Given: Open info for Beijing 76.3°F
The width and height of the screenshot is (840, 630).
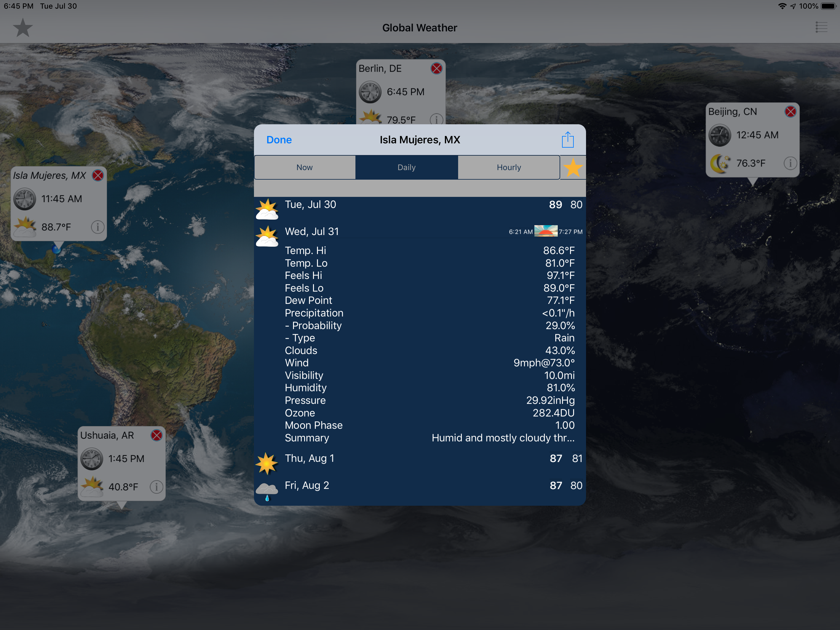Looking at the screenshot, I should click(x=790, y=163).
